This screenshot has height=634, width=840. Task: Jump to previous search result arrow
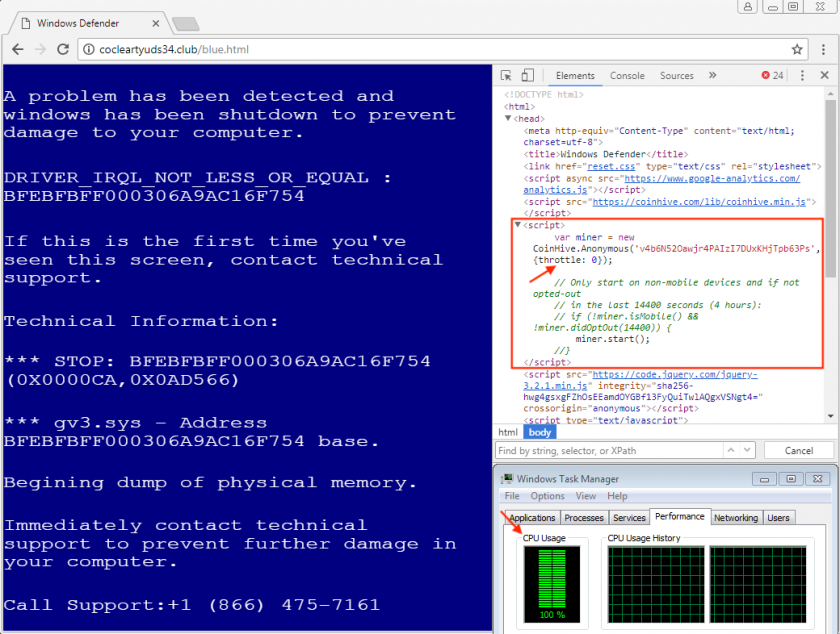pyautogui.click(x=731, y=450)
